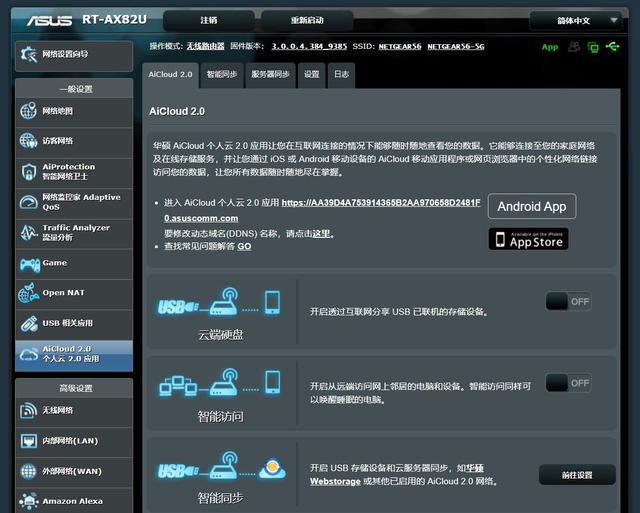Click the USB status icon in header

[612, 47]
